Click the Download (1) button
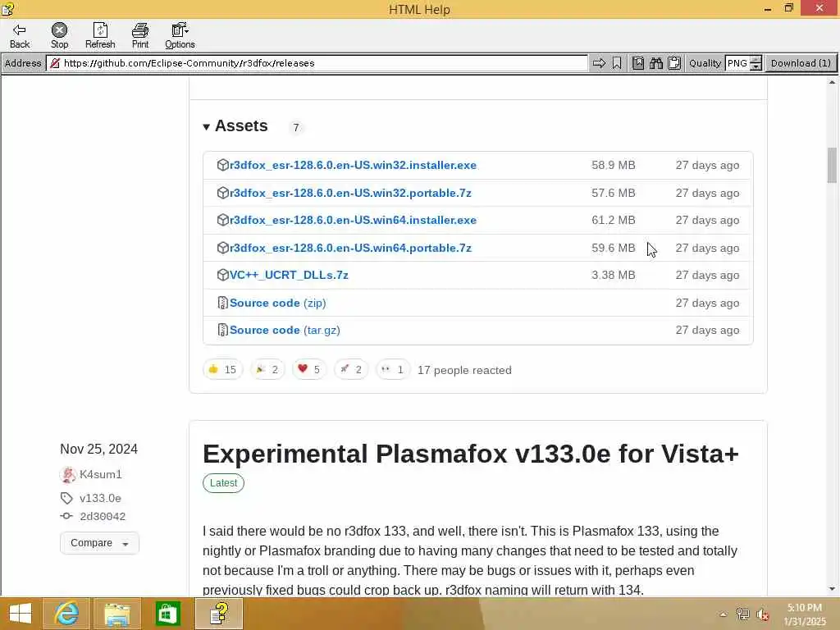Image resolution: width=840 pixels, height=630 pixels. click(x=801, y=63)
